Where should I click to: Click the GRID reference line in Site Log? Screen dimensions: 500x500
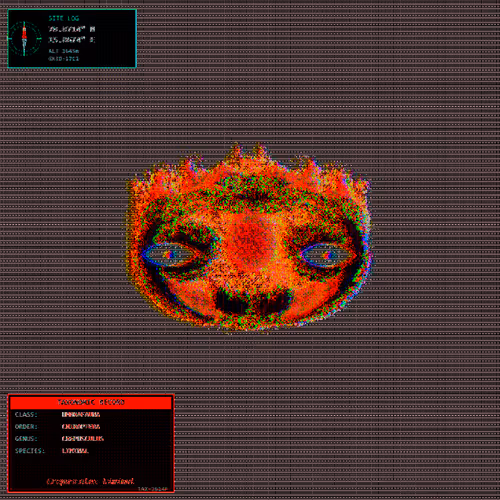click(64, 59)
